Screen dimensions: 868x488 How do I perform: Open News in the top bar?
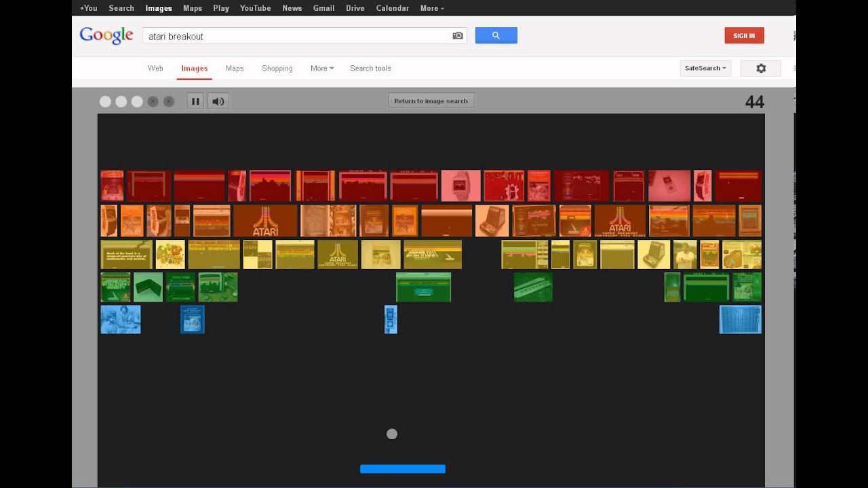[292, 8]
